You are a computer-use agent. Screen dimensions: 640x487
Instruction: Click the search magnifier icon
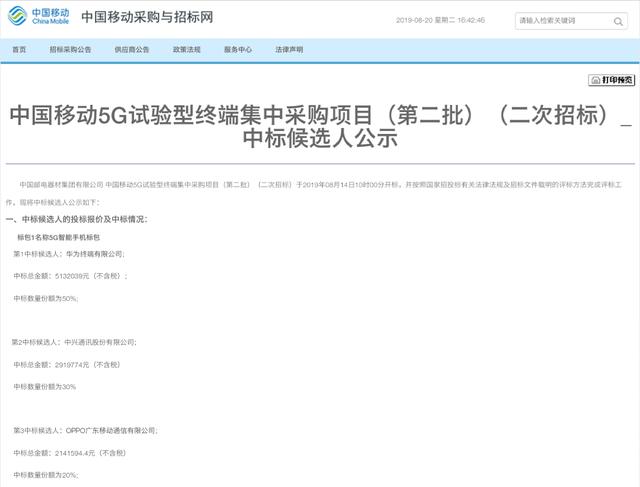click(618, 21)
